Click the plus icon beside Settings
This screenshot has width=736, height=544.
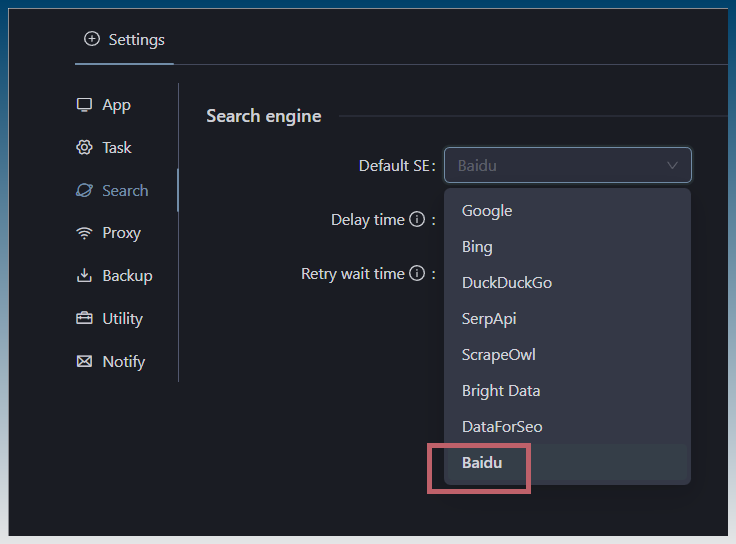(x=92, y=39)
